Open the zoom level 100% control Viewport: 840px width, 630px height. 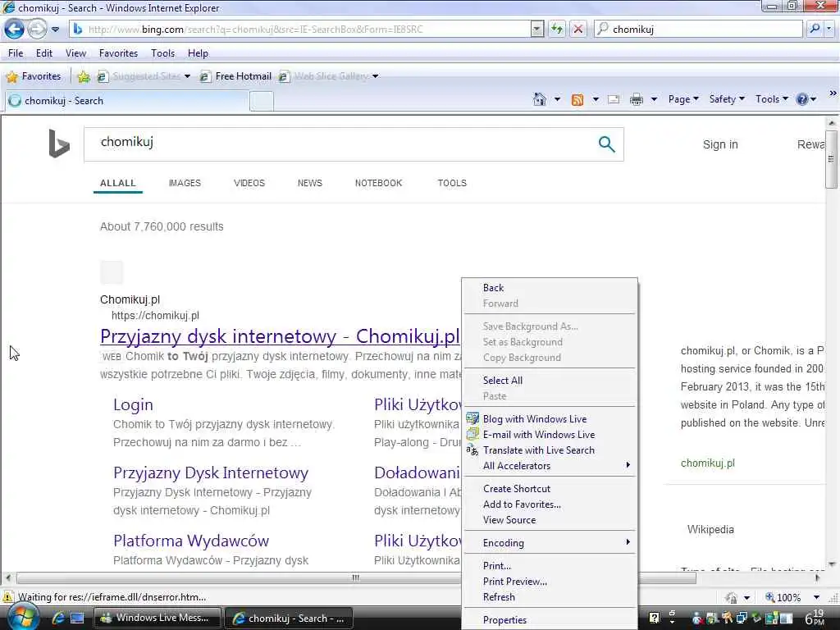click(792, 597)
